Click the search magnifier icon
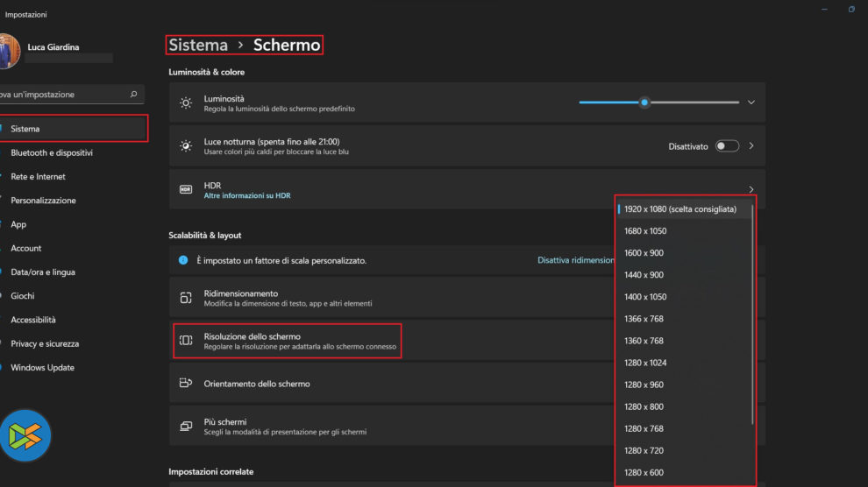Viewport: 868px width, 487px height. 133,94
